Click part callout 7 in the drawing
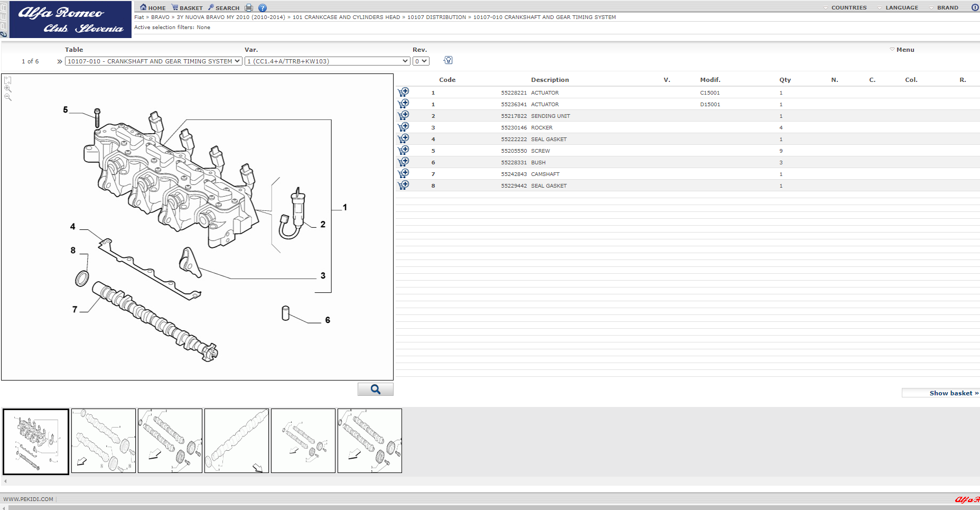The image size is (980, 510). (x=74, y=310)
